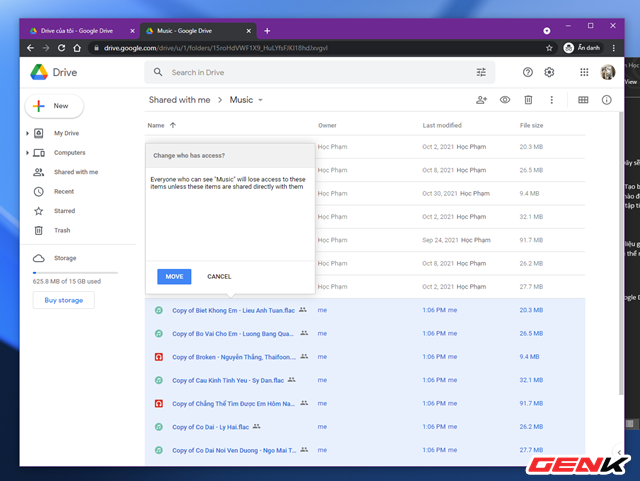Screen dimensions: 640x481
Task: Open Trash in sidebar
Action: tap(62, 230)
